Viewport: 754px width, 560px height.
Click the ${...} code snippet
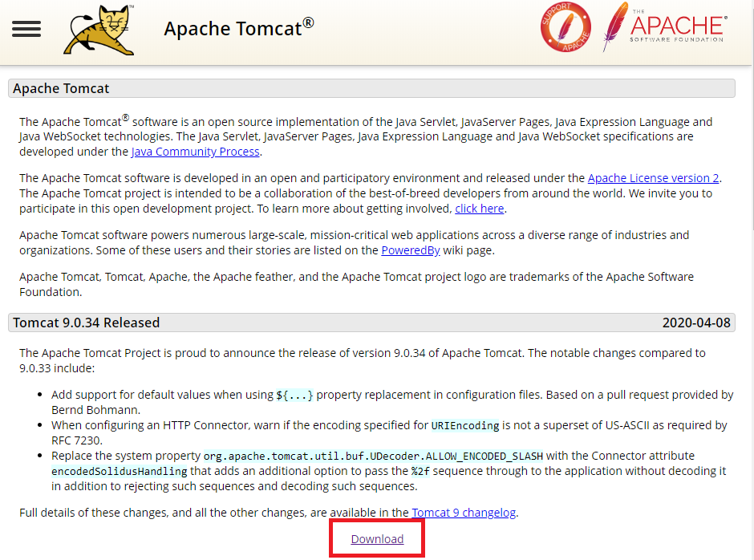pyautogui.click(x=294, y=395)
